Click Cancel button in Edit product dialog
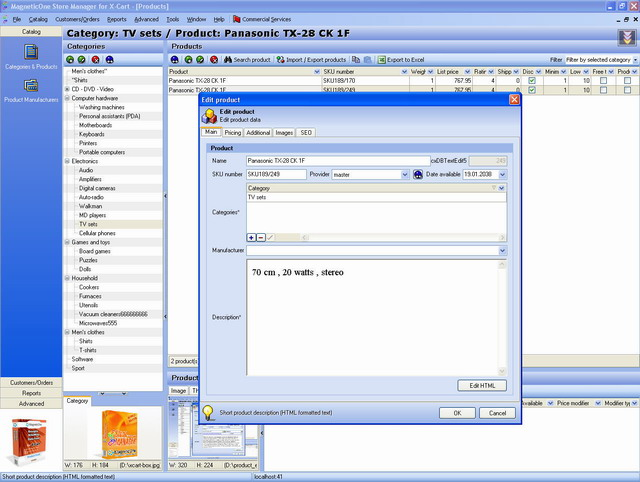This screenshot has width=640, height=482. 497,413
